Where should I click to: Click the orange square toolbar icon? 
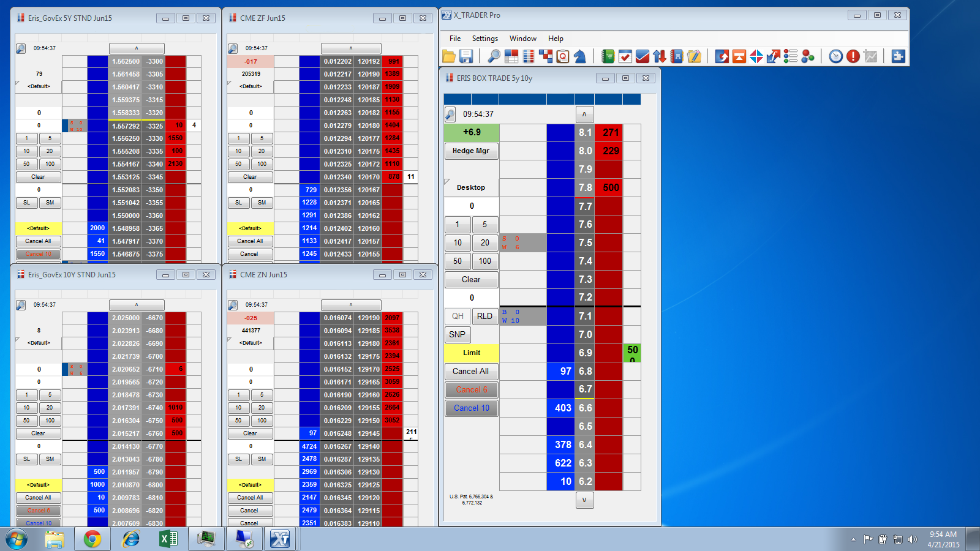pos(739,56)
